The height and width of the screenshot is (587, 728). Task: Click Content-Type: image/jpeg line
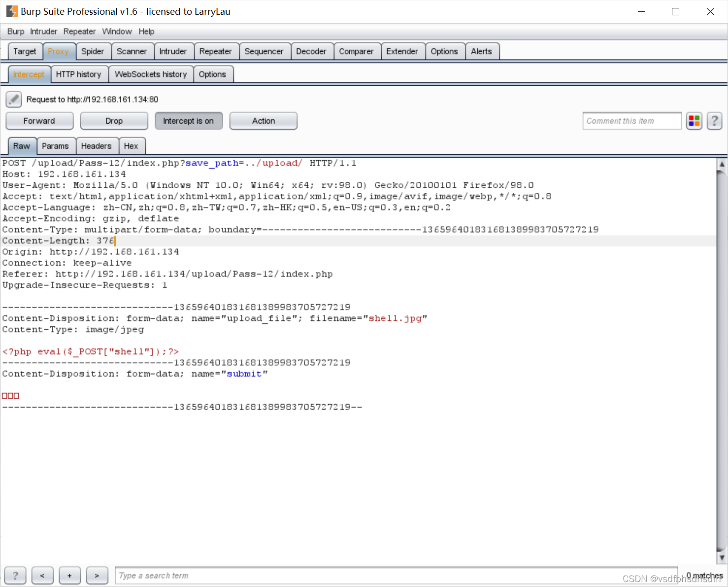click(73, 329)
